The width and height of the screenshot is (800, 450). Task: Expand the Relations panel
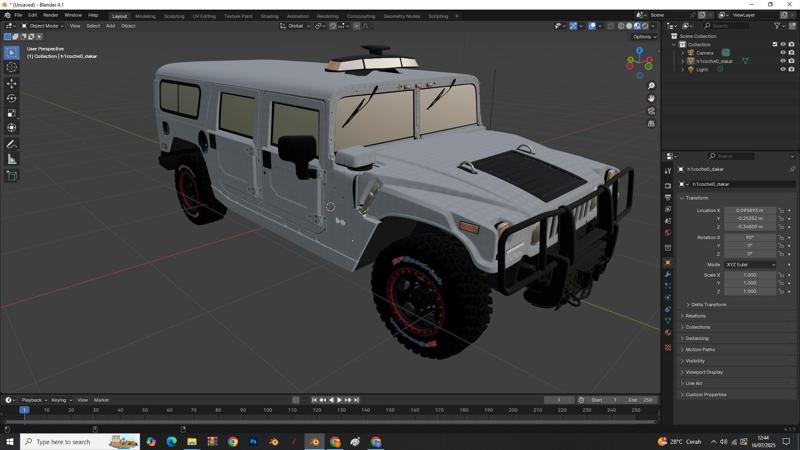[695, 316]
